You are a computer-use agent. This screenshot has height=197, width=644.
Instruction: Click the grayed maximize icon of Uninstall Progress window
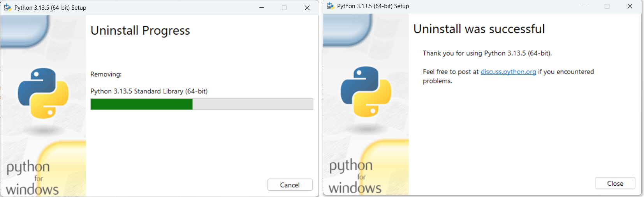[x=284, y=8]
